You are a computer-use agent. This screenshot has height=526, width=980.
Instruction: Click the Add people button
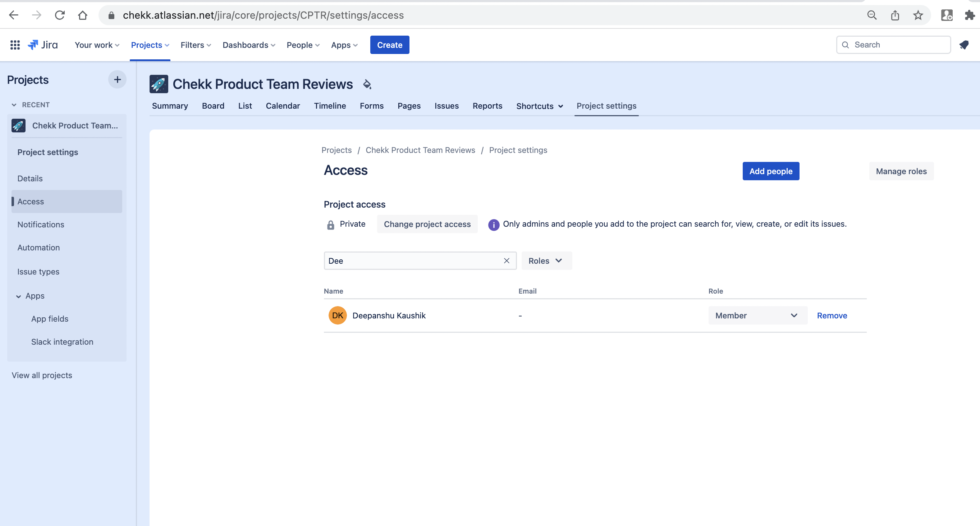tap(770, 171)
